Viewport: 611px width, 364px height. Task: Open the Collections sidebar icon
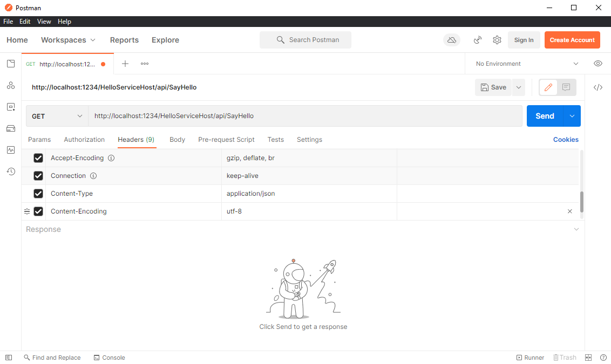(10, 64)
